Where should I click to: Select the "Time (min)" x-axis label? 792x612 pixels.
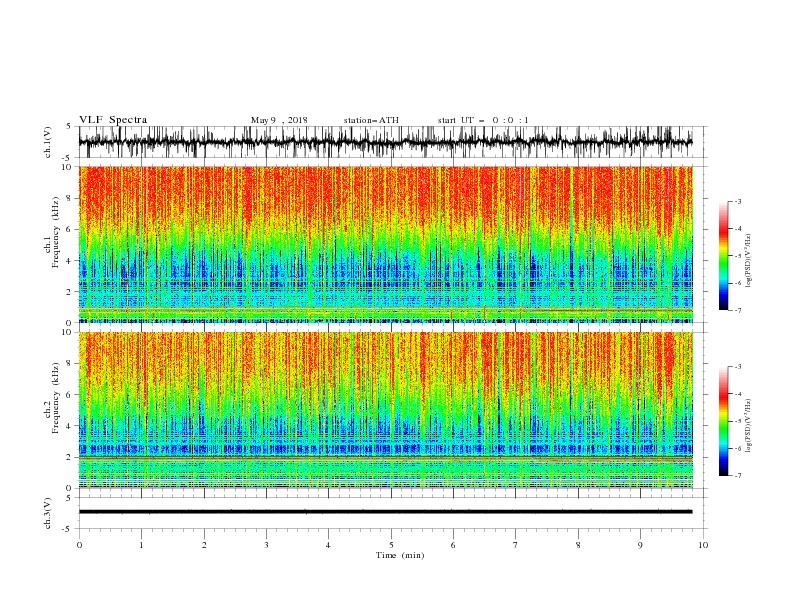(x=400, y=555)
